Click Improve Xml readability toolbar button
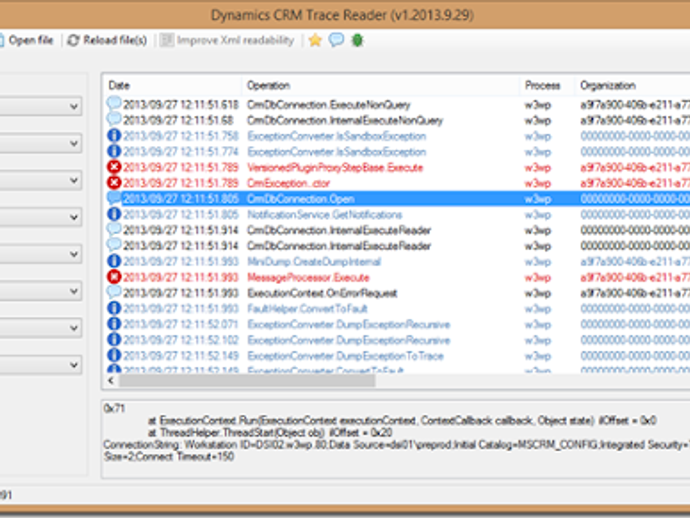The image size is (690, 518). 227,40
